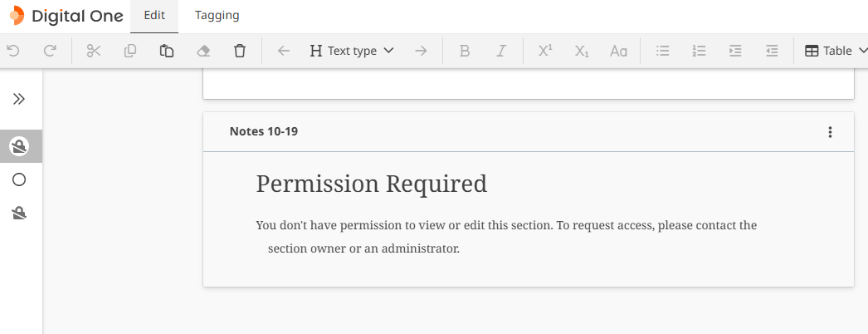Click the circle icon in sidebar
The height and width of the screenshot is (334, 868).
tap(19, 179)
